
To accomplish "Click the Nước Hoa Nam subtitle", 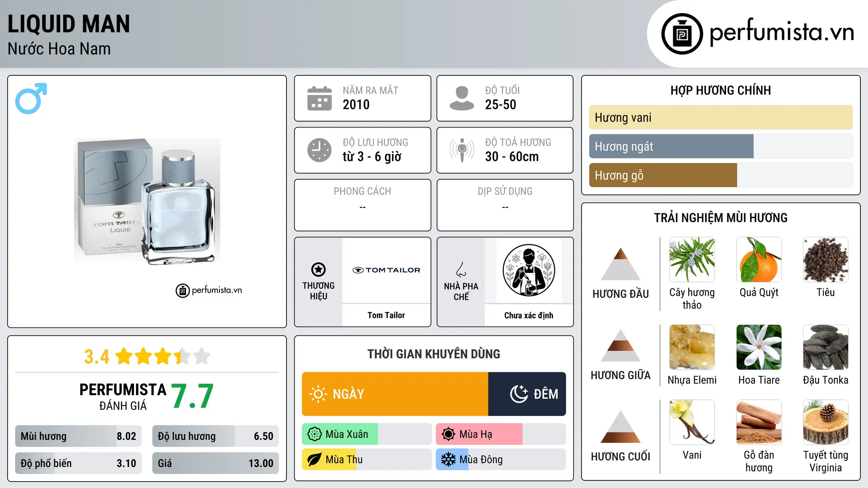I will coord(59,49).
